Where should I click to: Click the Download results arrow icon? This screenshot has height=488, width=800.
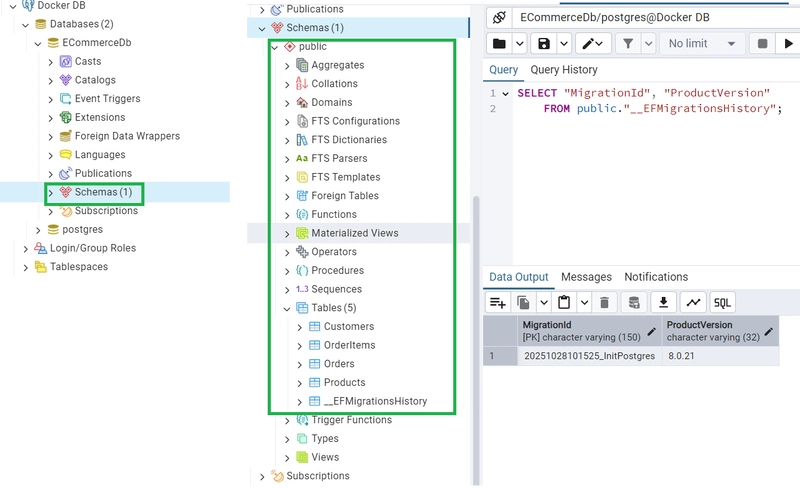pyautogui.click(x=663, y=303)
